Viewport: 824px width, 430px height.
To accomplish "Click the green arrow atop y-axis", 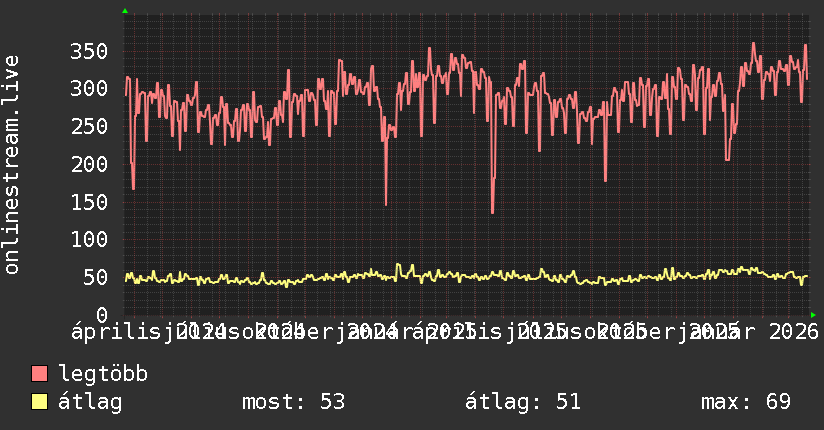I will click(125, 11).
